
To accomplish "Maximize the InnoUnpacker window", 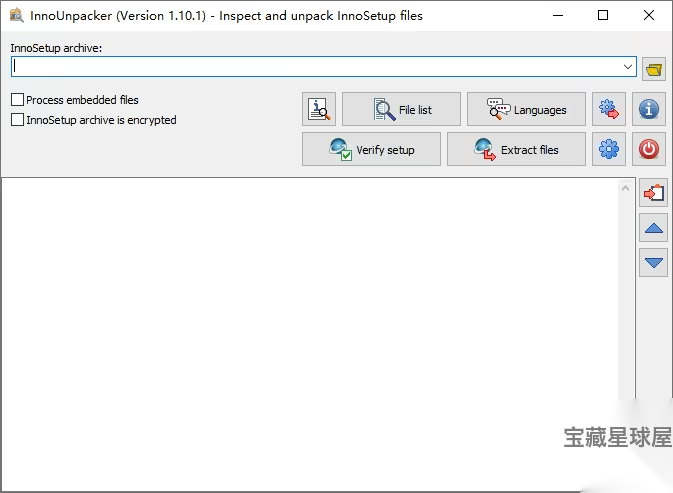I will (x=603, y=15).
